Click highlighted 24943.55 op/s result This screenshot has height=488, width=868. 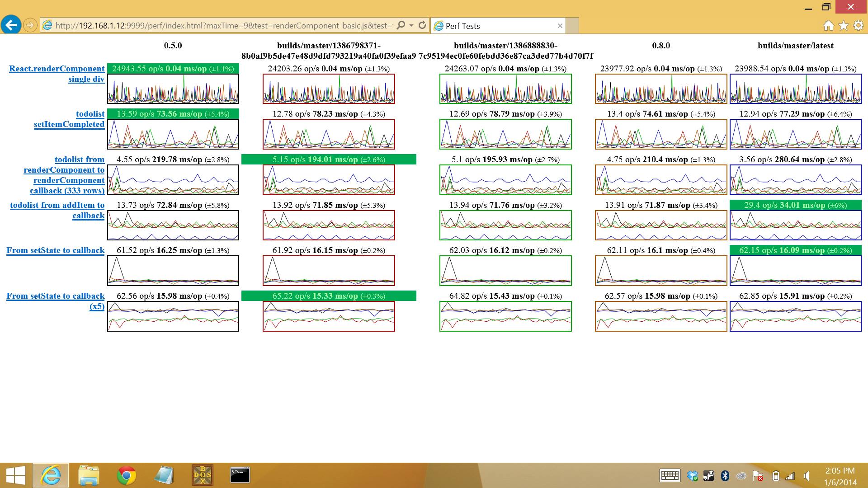tap(173, 69)
